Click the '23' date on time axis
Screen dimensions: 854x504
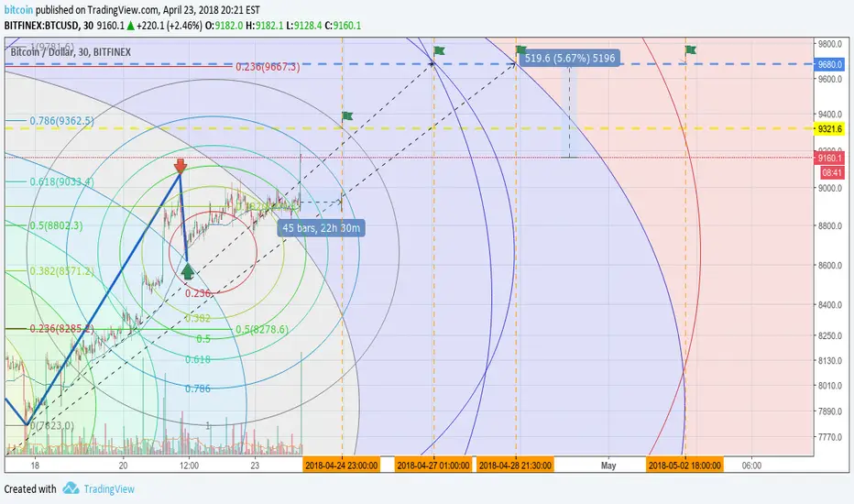(x=255, y=466)
